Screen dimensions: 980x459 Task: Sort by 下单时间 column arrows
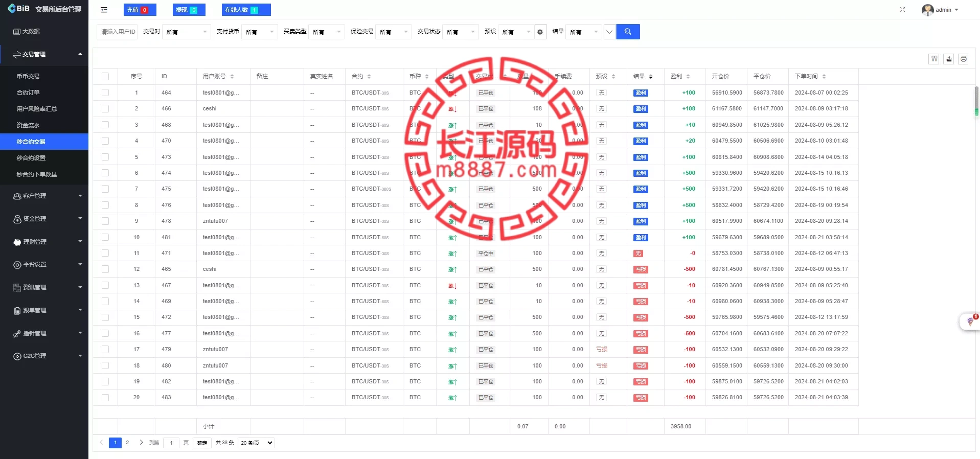824,76
